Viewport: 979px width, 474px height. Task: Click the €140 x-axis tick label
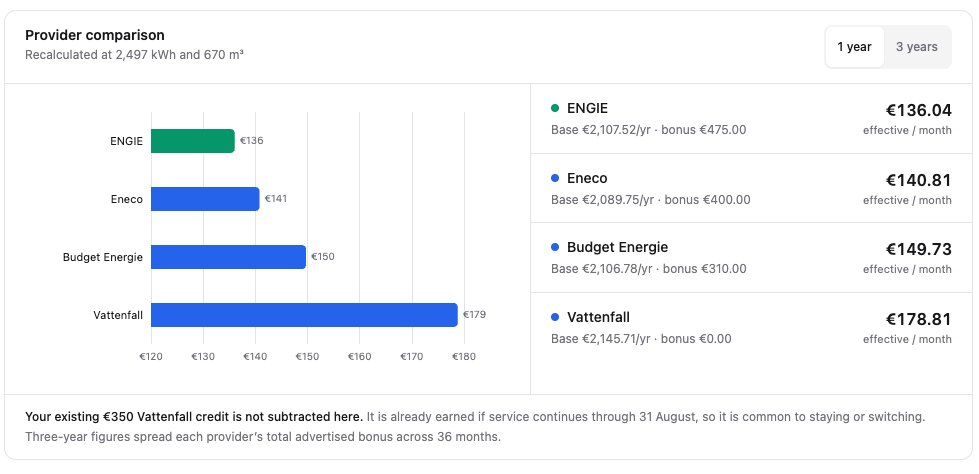click(x=255, y=357)
